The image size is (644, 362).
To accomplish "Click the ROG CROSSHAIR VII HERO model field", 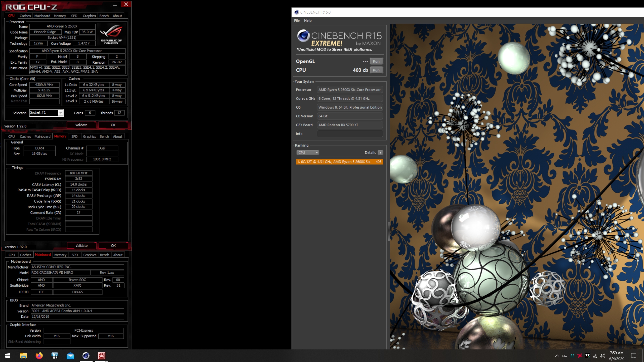I will point(60,273).
